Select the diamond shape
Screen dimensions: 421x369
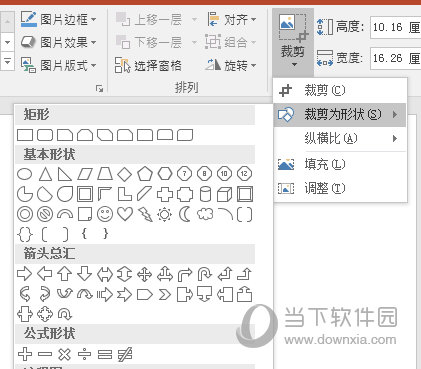(x=125, y=174)
